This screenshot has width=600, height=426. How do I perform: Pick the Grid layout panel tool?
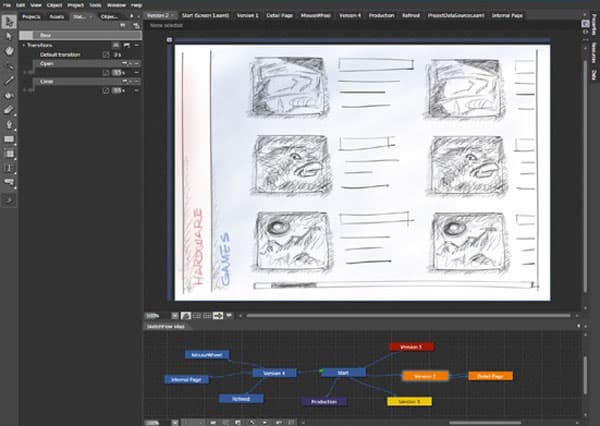[9, 154]
